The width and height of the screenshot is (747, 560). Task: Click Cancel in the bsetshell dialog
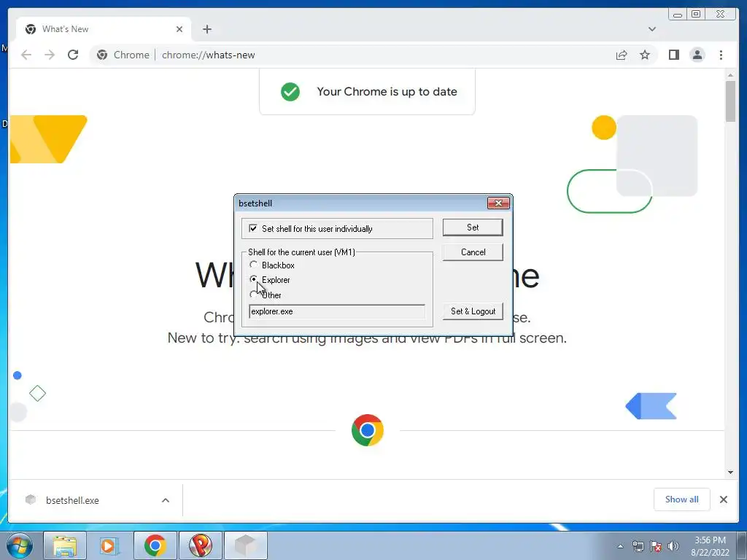[473, 252]
